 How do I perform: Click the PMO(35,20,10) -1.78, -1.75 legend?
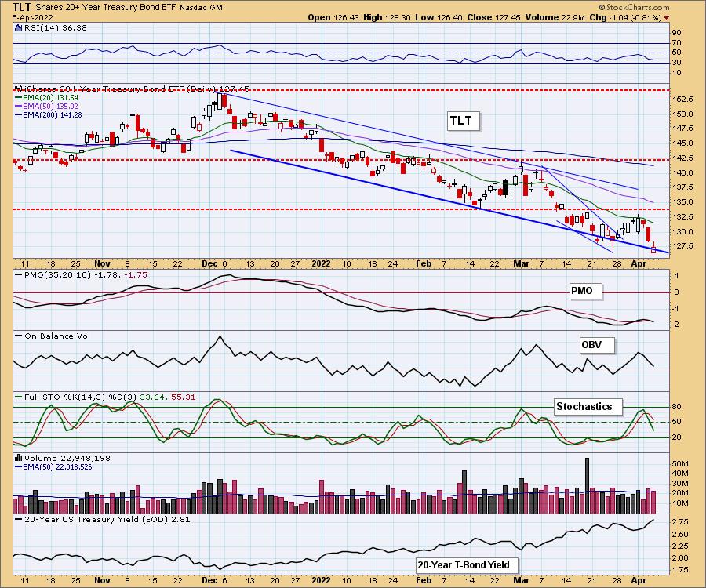point(86,274)
